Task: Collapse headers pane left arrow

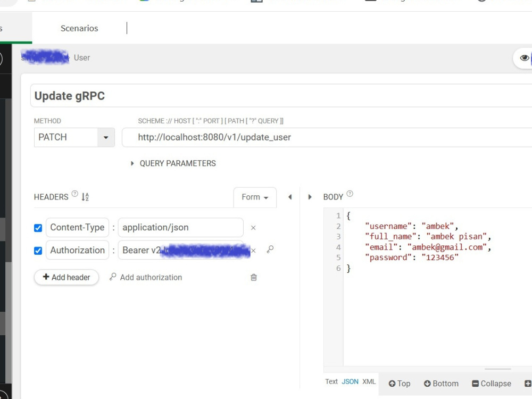Action: click(290, 197)
